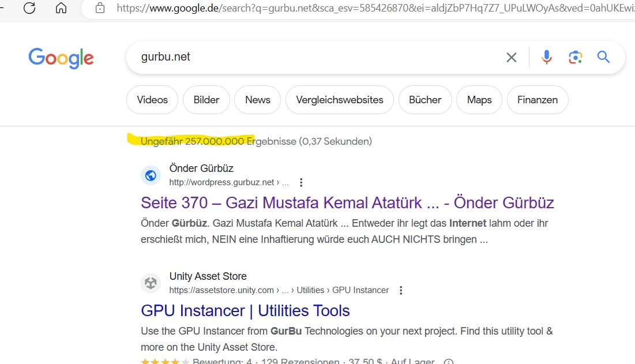
Task: Click the 'Unity Asset Store' site name
Action: [208, 276]
